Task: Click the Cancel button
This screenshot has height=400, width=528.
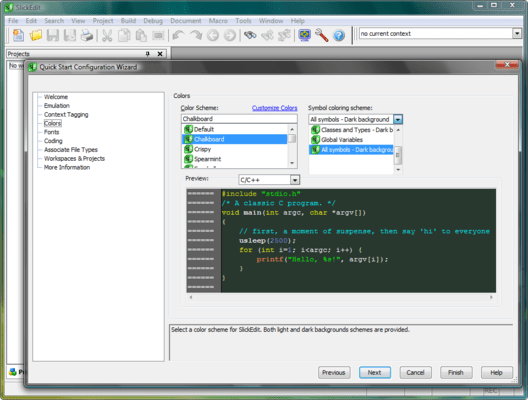Action: [416, 372]
